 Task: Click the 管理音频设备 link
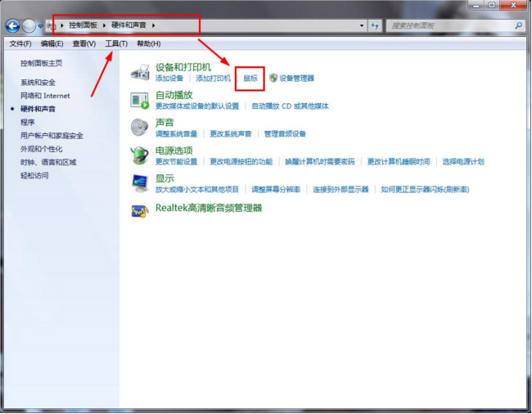285,134
